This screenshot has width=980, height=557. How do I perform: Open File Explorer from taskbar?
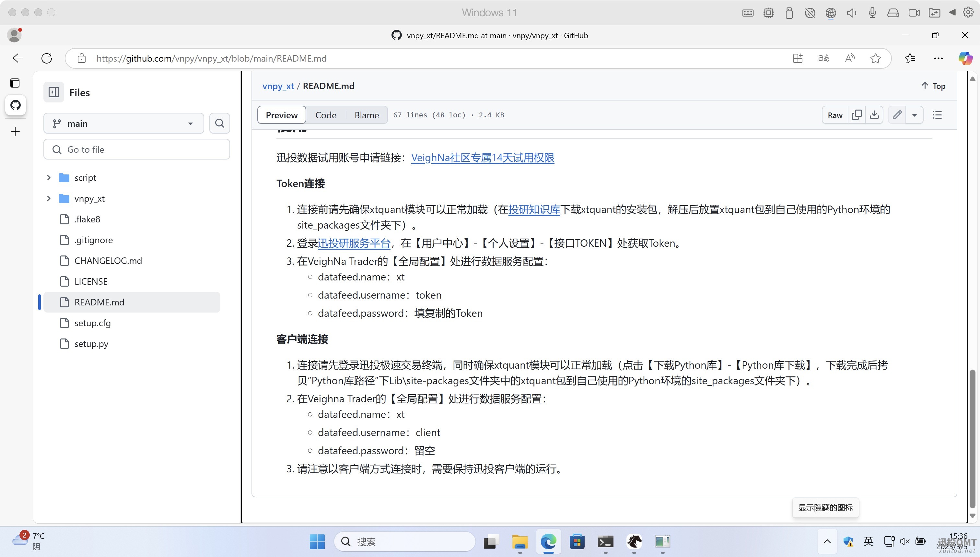[x=520, y=541]
